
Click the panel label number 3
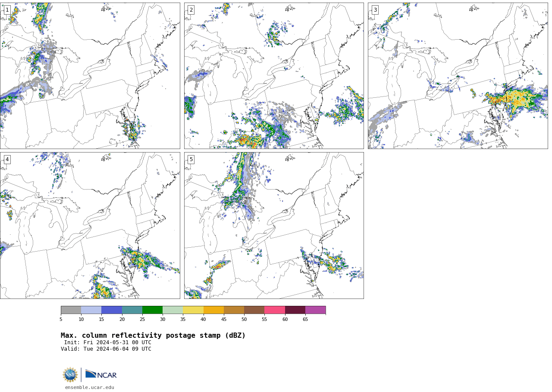(x=375, y=10)
